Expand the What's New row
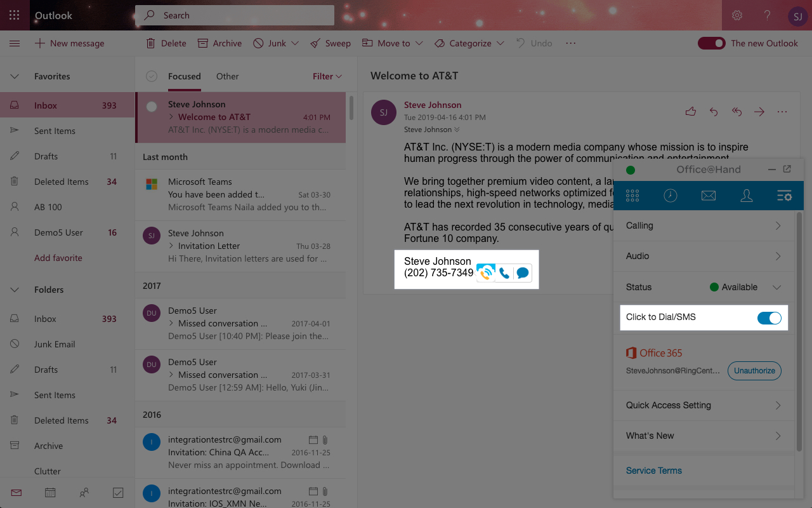812x508 pixels. point(704,436)
